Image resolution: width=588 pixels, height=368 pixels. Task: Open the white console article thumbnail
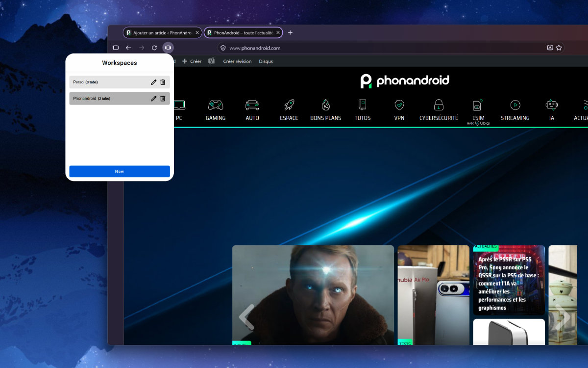click(509, 332)
